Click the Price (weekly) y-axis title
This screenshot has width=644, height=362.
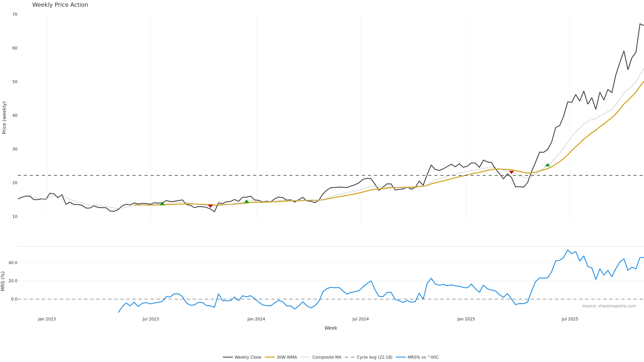coord(4,118)
